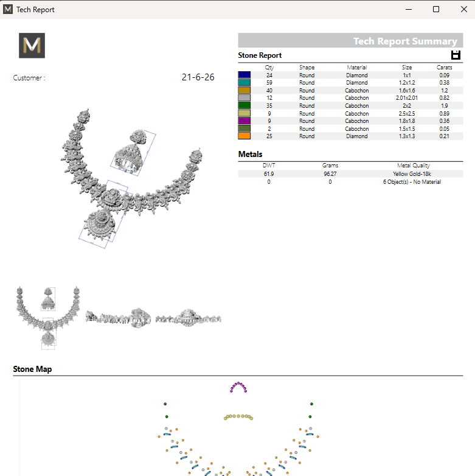Image resolution: width=475 pixels, height=476 pixels.
Task: Click the middle side-view necklace thumbnail
Action: (119, 318)
